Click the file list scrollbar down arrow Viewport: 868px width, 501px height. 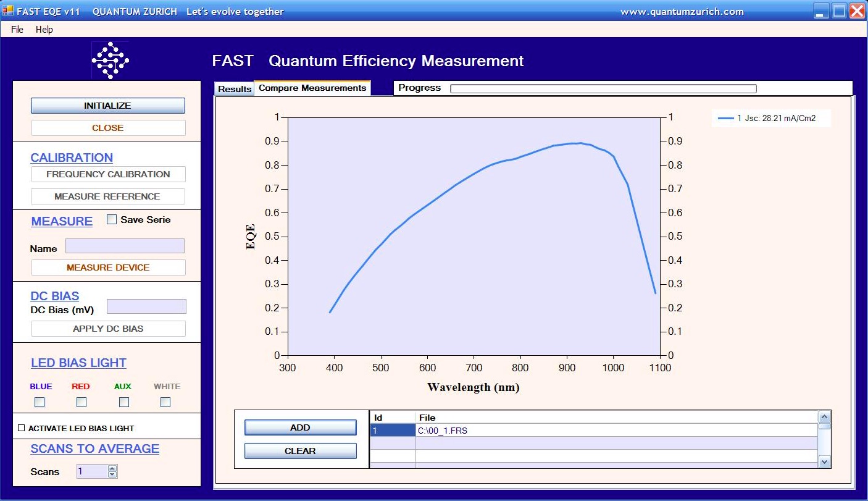[825, 461]
